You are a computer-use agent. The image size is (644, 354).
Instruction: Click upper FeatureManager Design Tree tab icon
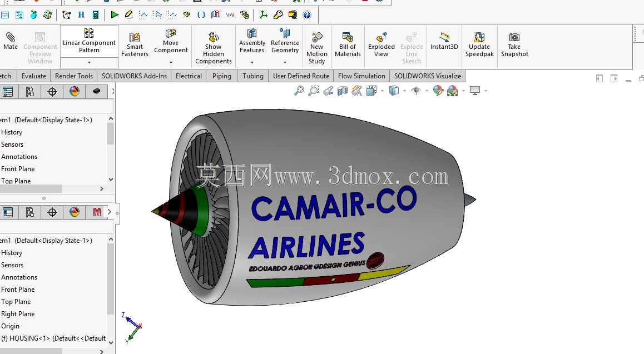[x=8, y=92]
